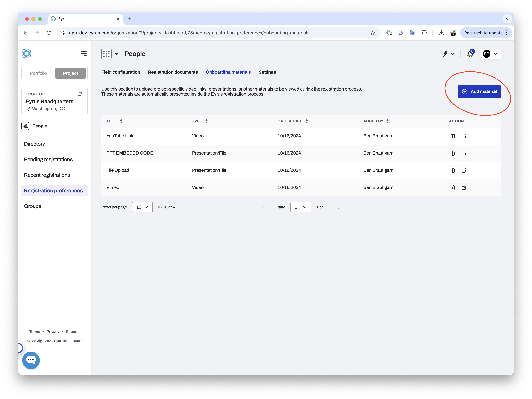Open the notifications bell
Screen dimensions: 532x399
(x=470, y=54)
